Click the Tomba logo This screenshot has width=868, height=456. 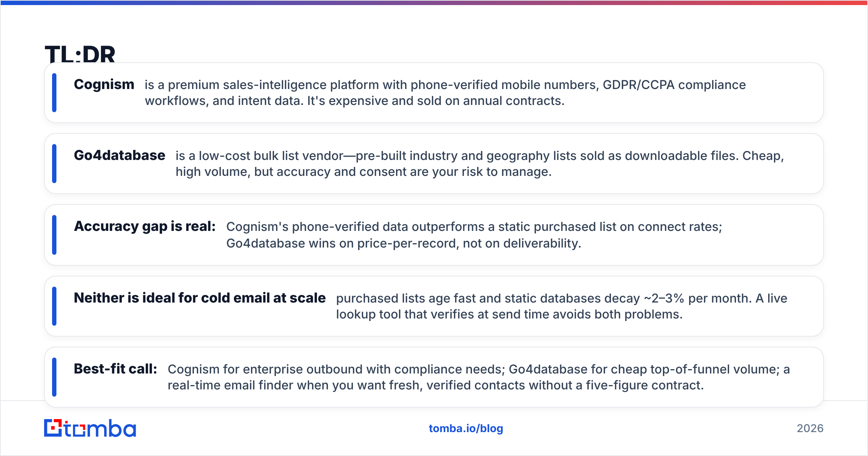90,428
